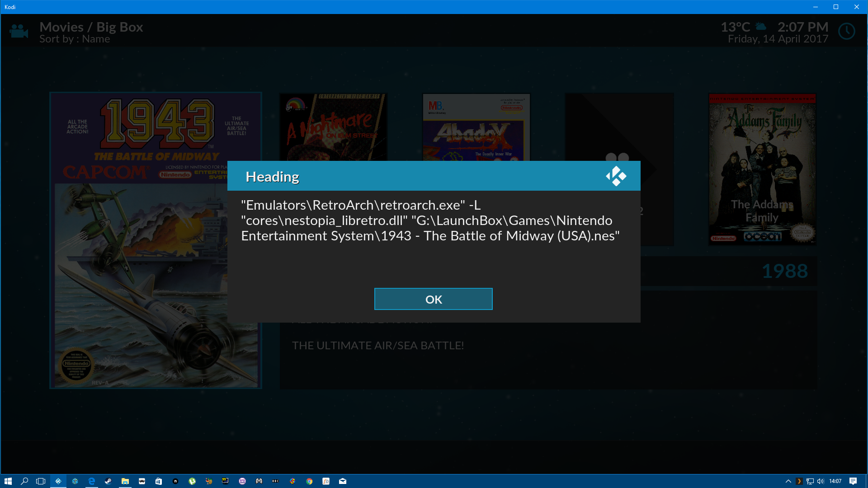
Task: Open the purple circle icon app on the taskbar
Action: (x=242, y=481)
